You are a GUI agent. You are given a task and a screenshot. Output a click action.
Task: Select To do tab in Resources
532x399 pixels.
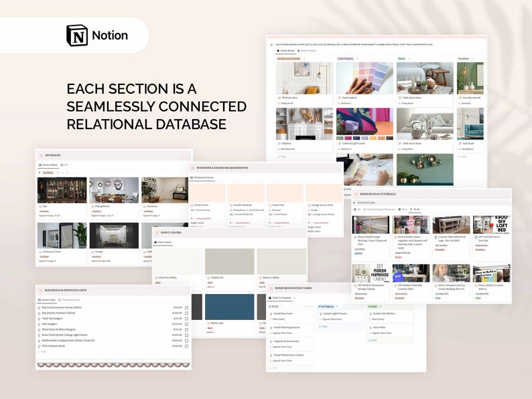pyautogui.click(x=415, y=210)
